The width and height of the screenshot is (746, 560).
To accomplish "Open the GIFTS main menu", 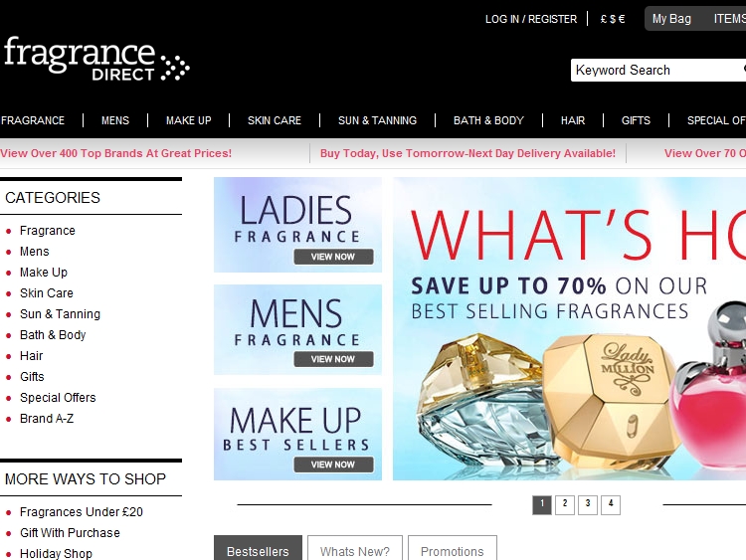I will [636, 120].
